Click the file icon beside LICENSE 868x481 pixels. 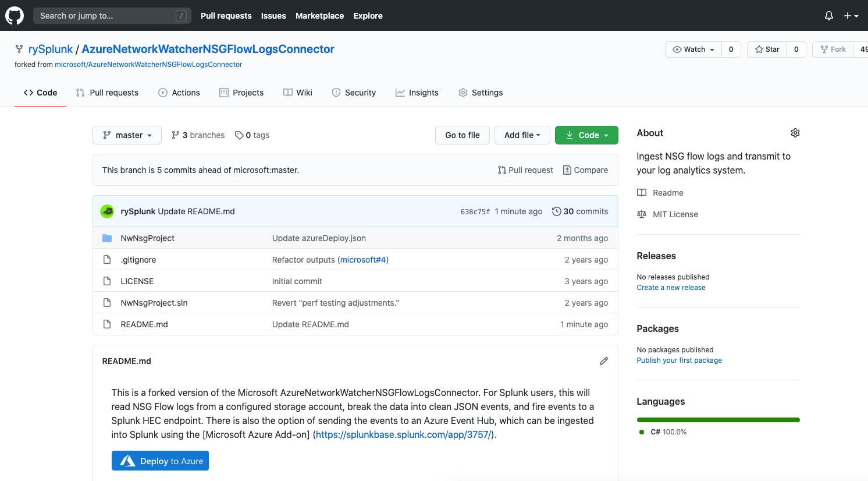coord(107,281)
